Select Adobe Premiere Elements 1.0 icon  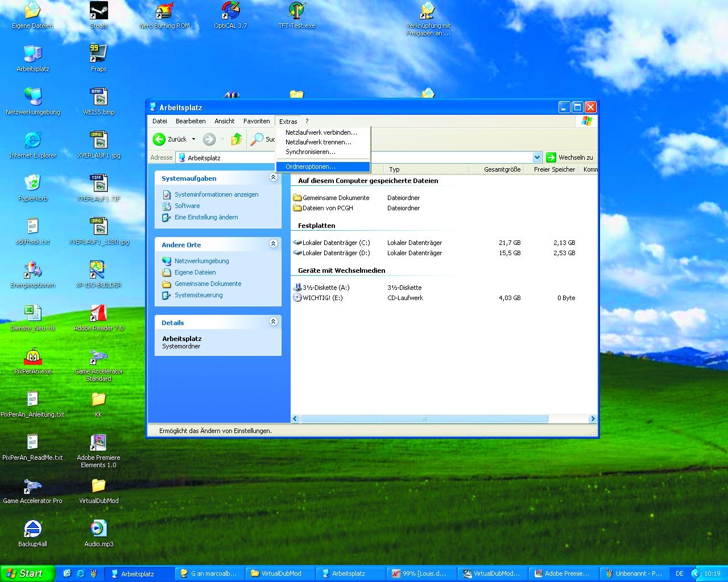pyautogui.click(x=98, y=451)
